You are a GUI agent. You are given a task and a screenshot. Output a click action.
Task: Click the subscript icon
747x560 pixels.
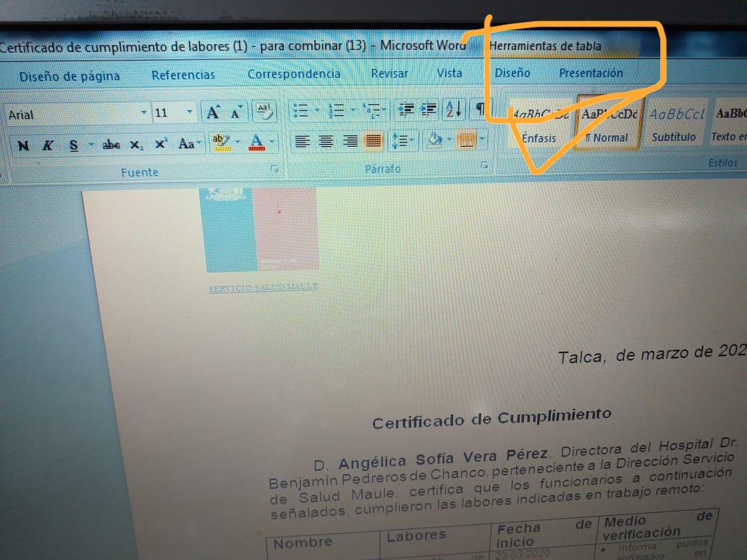(136, 145)
